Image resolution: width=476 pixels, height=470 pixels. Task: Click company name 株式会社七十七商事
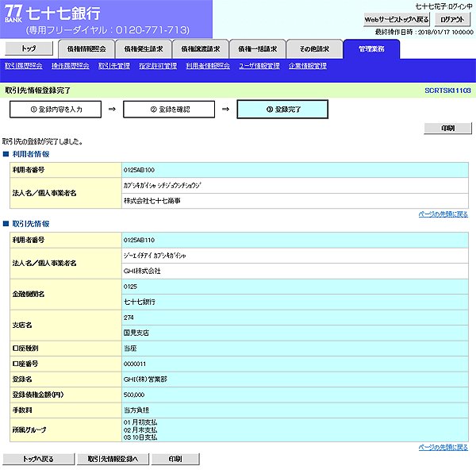coord(152,201)
